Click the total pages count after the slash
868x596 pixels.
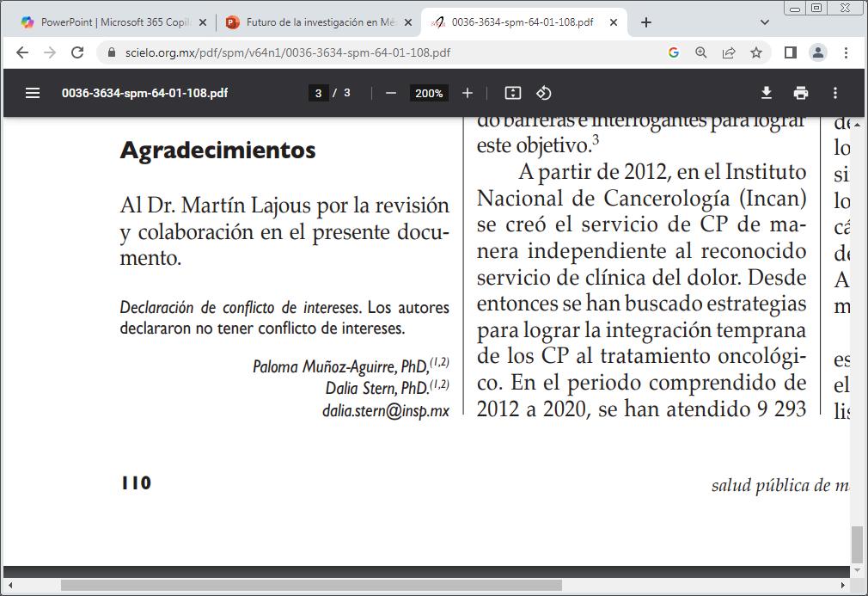click(347, 93)
